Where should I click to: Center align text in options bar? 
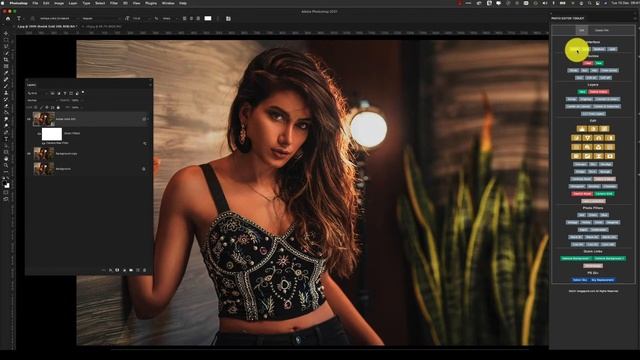191,18
